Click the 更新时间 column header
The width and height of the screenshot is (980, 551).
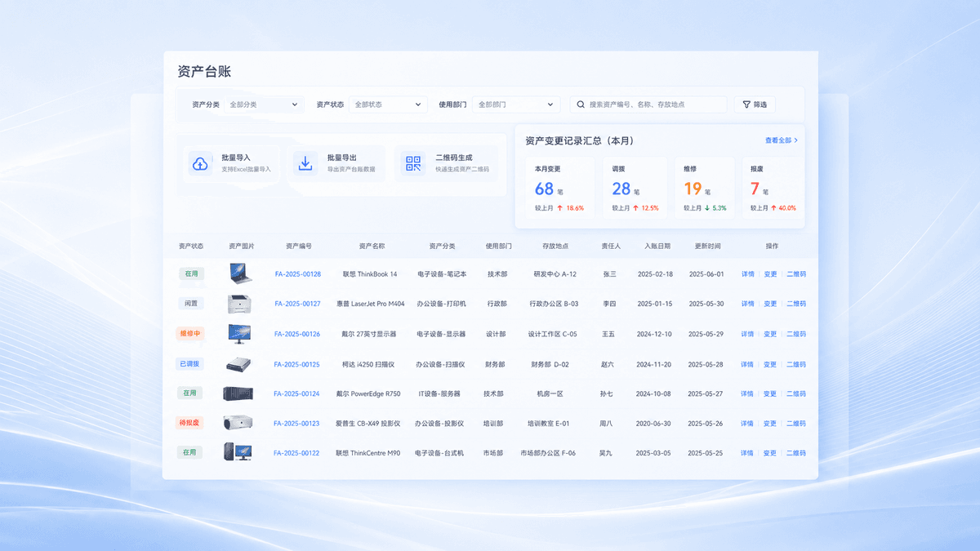[x=707, y=246]
